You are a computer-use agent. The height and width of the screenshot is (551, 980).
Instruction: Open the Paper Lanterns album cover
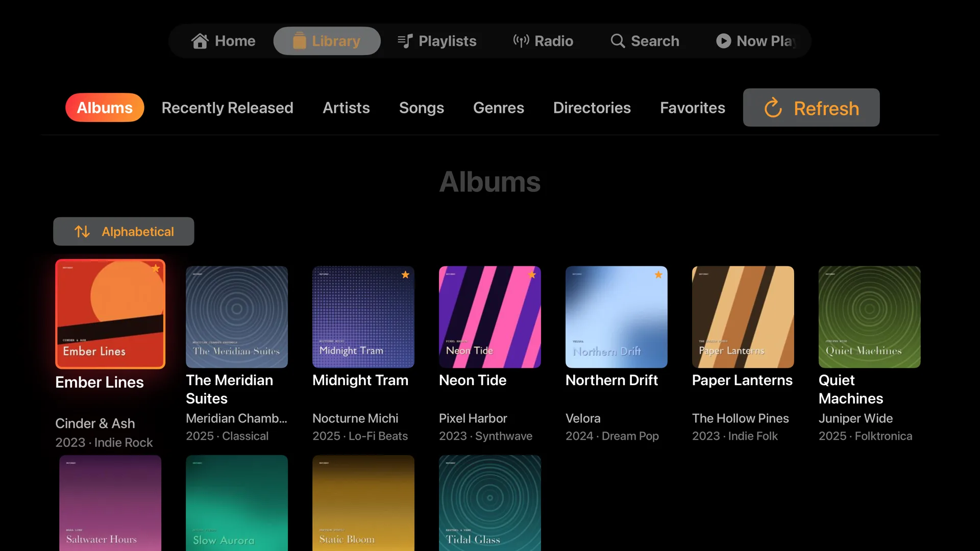point(743,317)
